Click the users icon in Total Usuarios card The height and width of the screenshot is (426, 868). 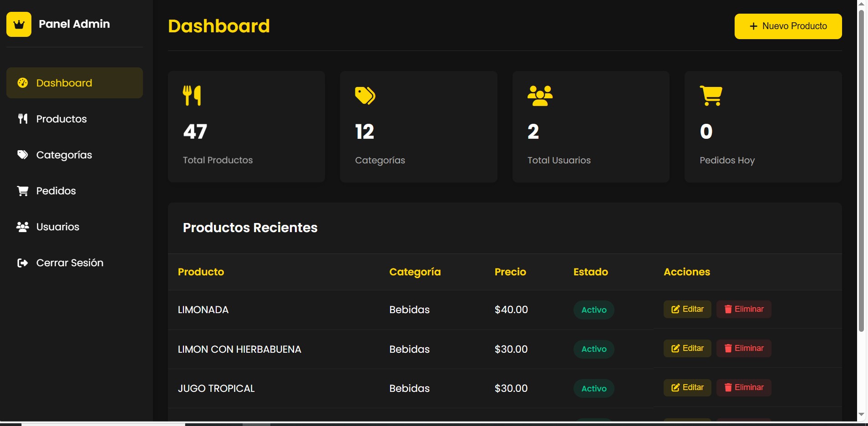coord(540,96)
